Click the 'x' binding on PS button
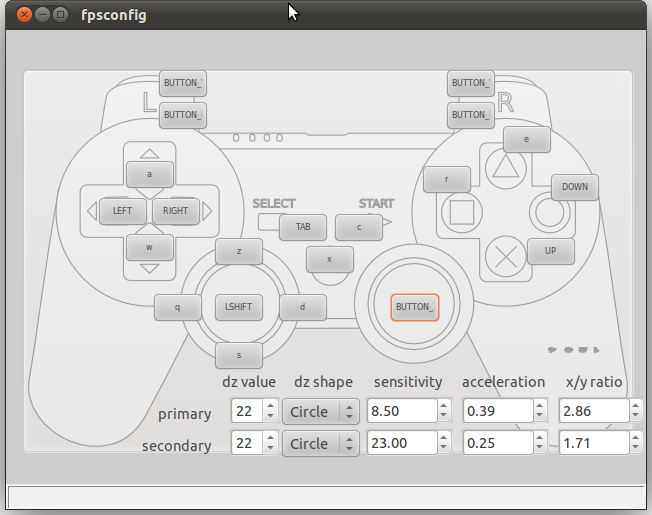Viewport: 652px width, 515px height. click(330, 259)
